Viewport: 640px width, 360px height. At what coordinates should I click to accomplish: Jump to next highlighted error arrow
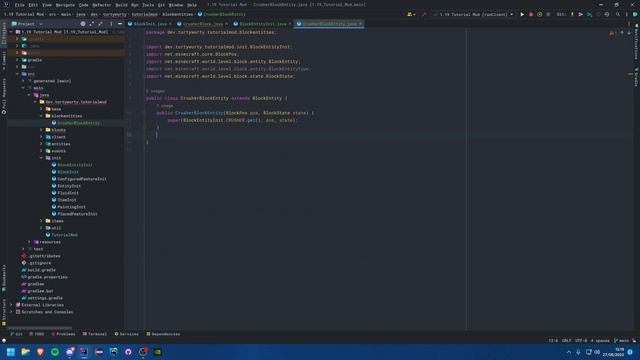(x=629, y=32)
